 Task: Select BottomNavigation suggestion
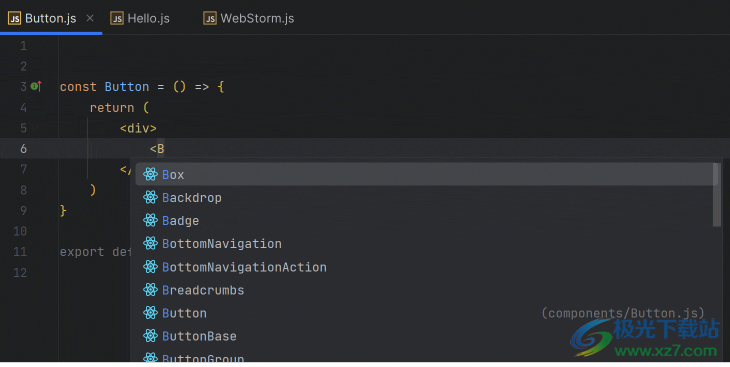coord(426,244)
